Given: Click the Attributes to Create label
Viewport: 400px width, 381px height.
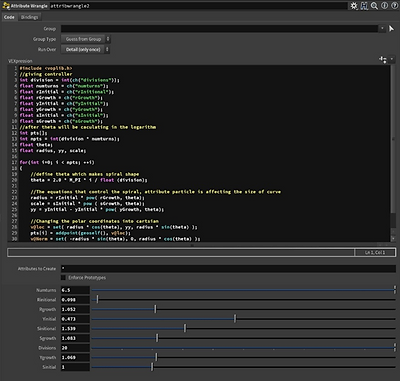Looking at the screenshot, I should [x=37, y=269].
